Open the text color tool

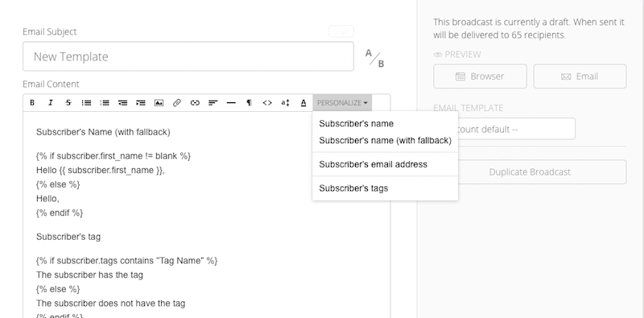(303, 103)
